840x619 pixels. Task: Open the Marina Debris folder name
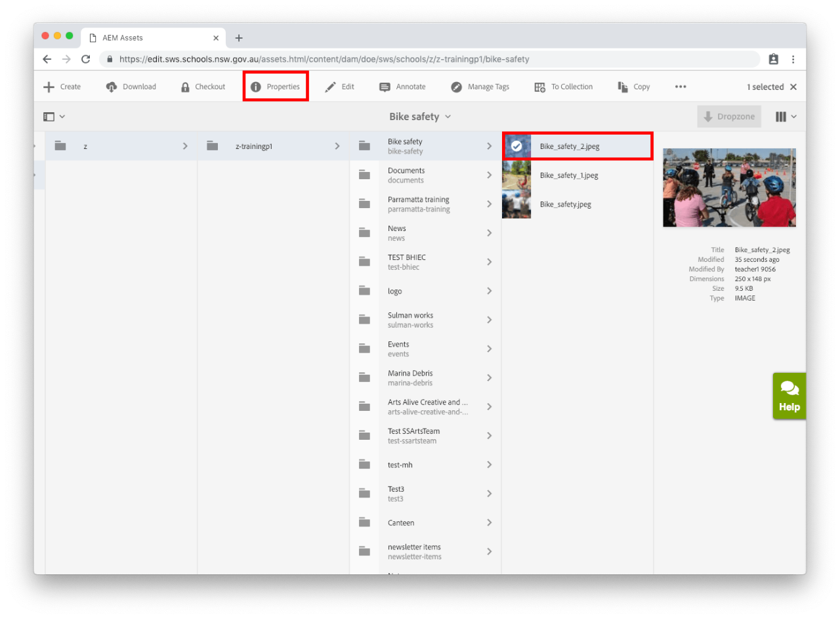pos(410,374)
